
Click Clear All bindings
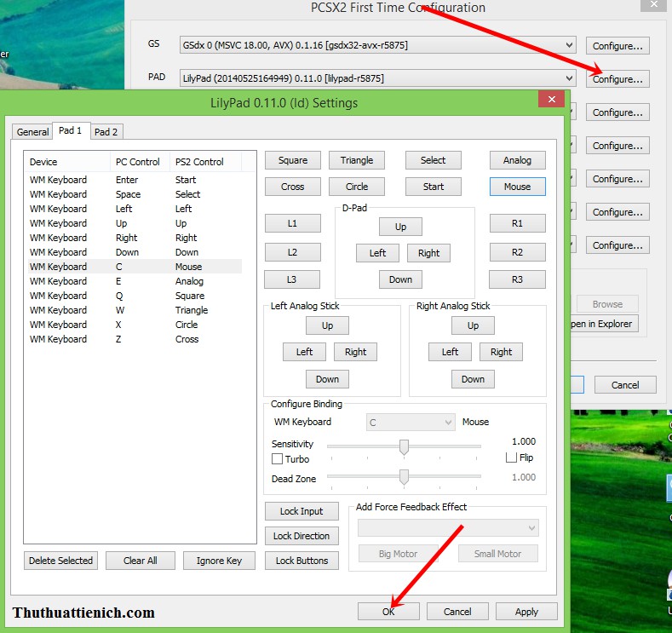141,561
